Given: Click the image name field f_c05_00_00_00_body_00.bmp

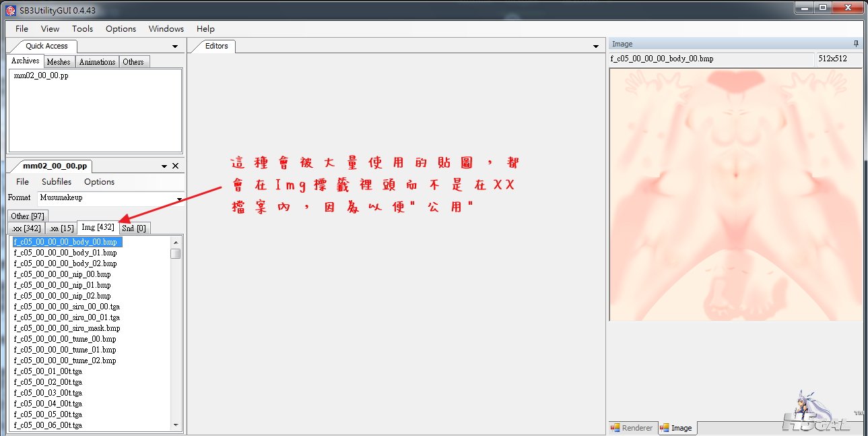Looking at the screenshot, I should pyautogui.click(x=712, y=59).
